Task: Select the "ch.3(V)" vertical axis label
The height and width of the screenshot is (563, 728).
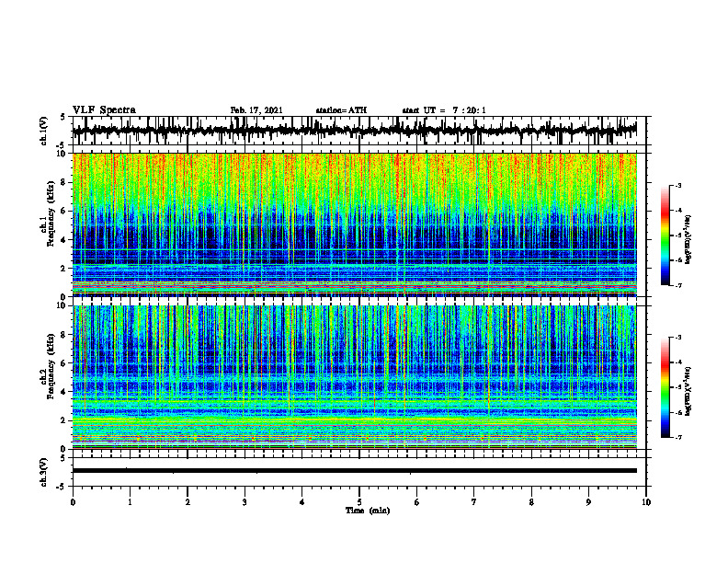Action: tap(44, 473)
